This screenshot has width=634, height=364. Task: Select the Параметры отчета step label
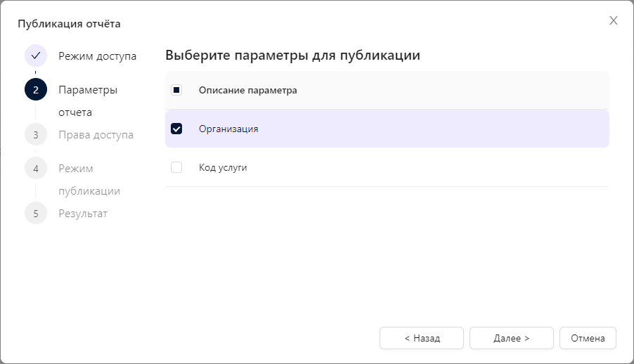(x=88, y=100)
